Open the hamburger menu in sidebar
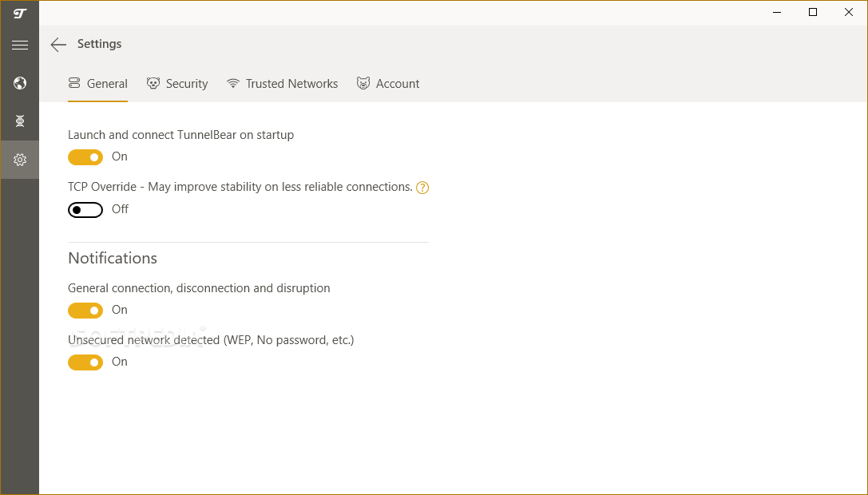This screenshot has width=868, height=495. 20,45
